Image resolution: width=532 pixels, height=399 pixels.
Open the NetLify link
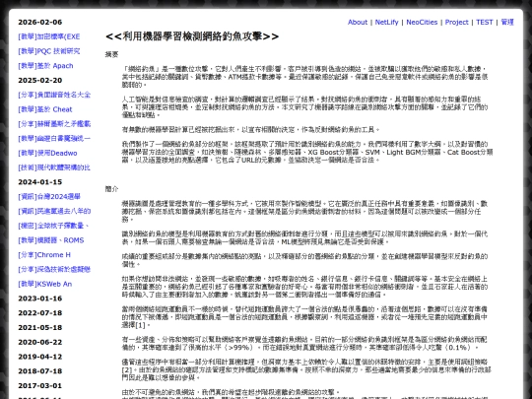386,22
